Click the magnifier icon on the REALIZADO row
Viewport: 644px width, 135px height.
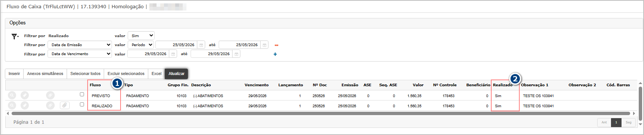[x=12, y=106]
